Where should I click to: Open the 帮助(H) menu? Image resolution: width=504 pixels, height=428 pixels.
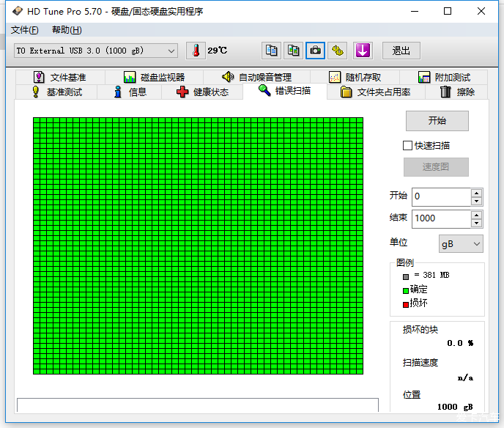67,30
